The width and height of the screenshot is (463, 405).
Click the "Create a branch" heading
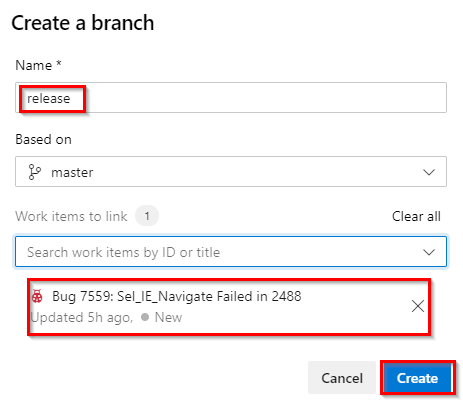click(83, 23)
